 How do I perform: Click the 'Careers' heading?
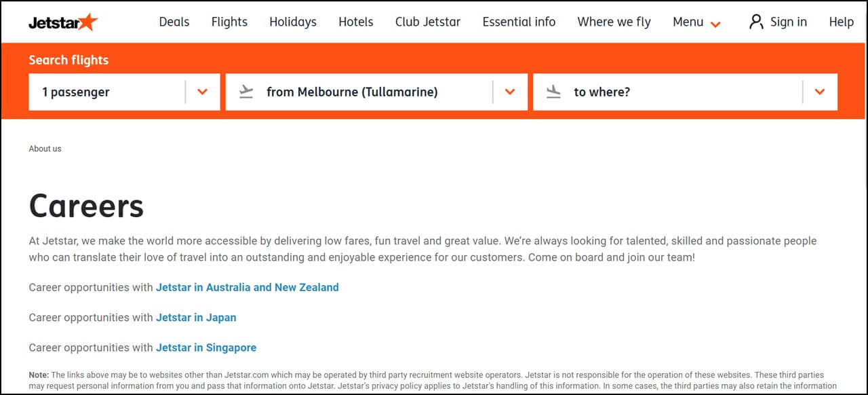coord(86,206)
